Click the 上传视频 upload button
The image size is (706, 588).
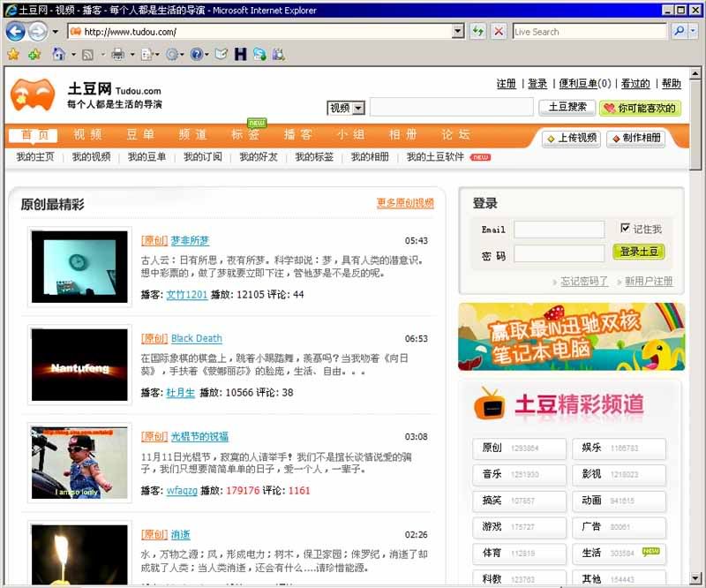pyautogui.click(x=571, y=139)
